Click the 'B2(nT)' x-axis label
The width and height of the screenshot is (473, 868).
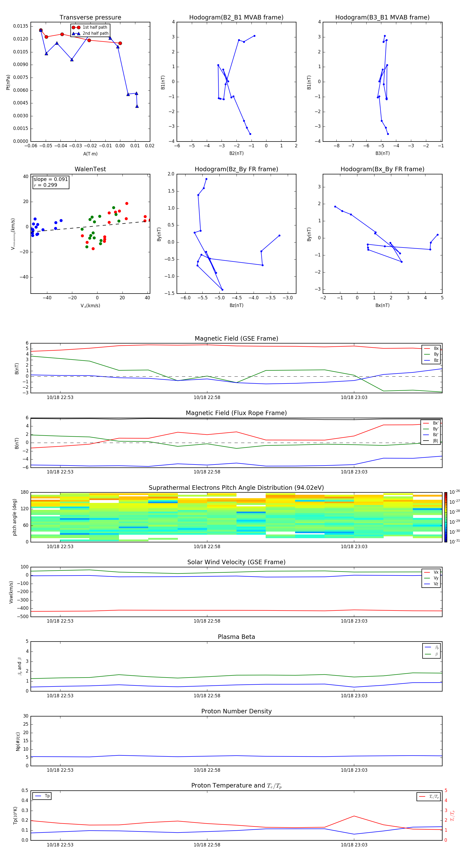pos(236,153)
